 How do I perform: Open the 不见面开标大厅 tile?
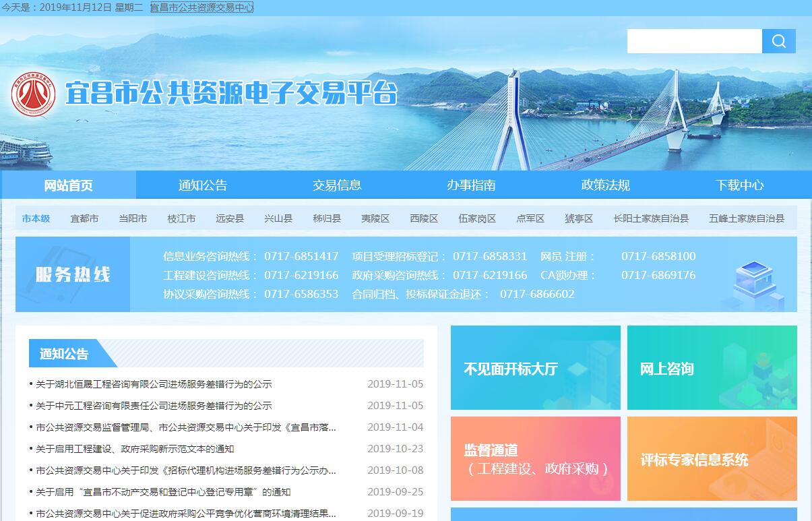535,368
